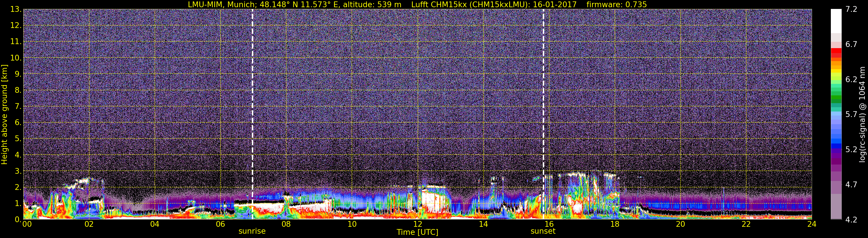Click the '9.' km height axis tick label
This screenshot has height=238, width=868.
click(x=18, y=74)
